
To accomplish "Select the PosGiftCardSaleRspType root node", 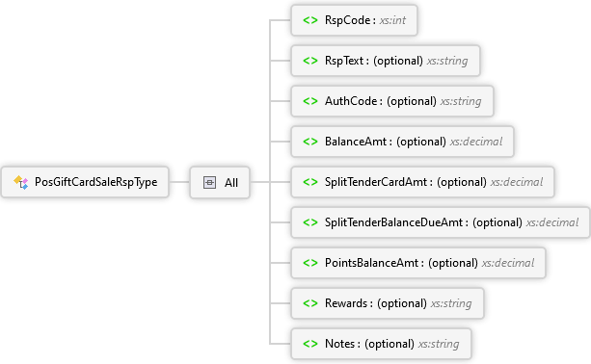I will coord(85,182).
